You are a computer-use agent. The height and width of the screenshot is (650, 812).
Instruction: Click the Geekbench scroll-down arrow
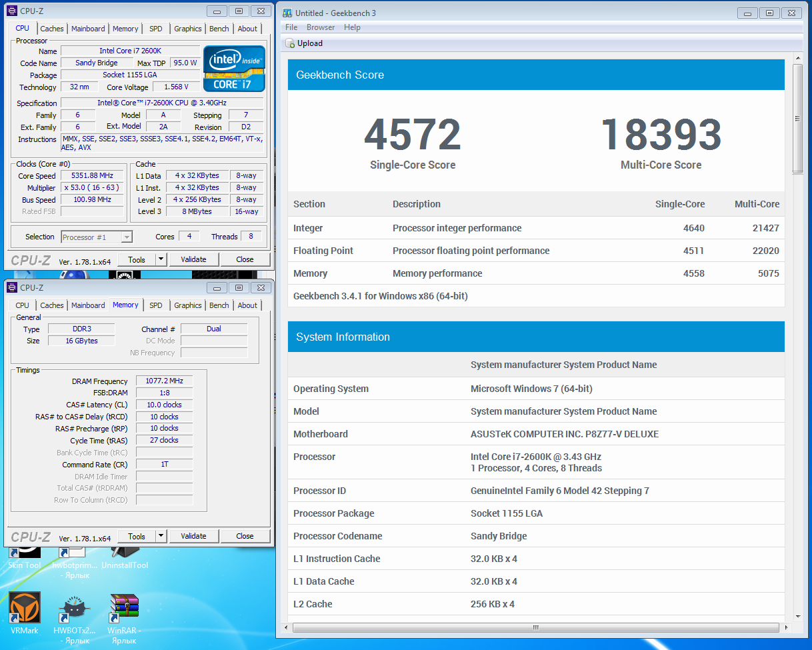coord(797,616)
